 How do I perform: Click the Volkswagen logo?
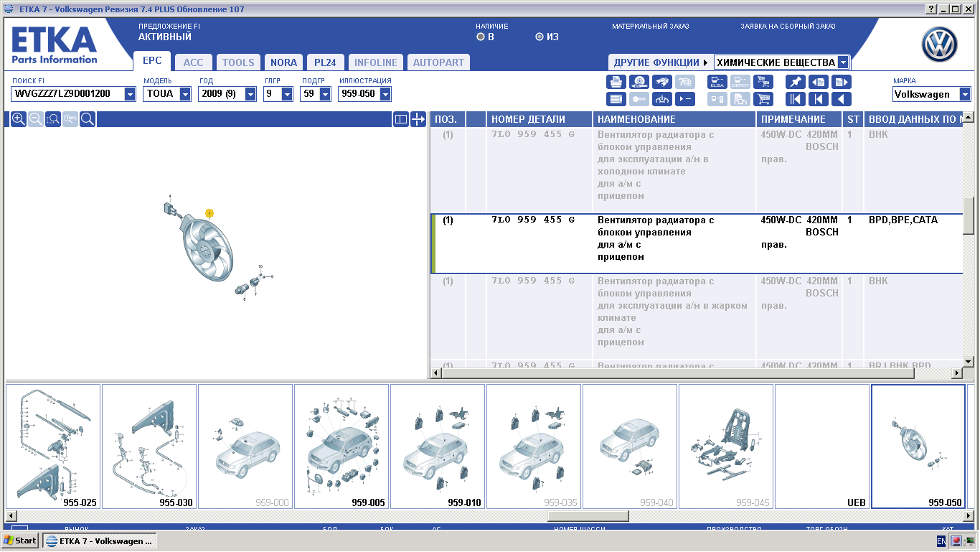click(x=940, y=46)
